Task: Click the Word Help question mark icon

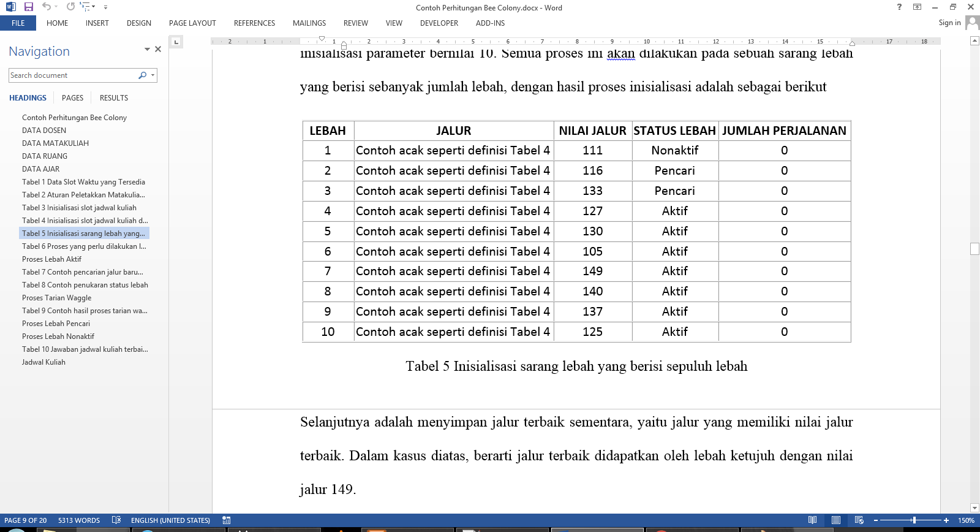Action: [x=899, y=7]
